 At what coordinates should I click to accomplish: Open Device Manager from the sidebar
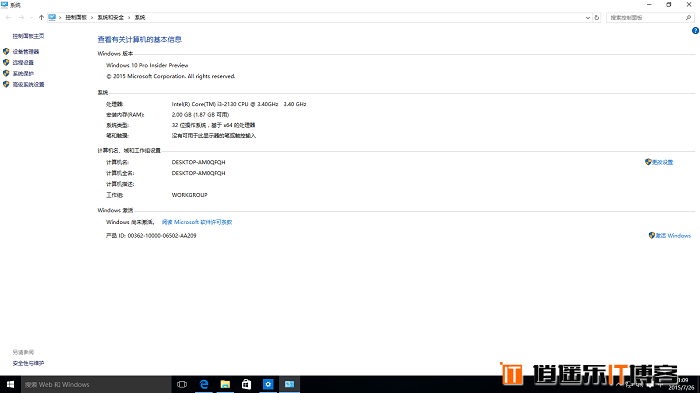(26, 51)
